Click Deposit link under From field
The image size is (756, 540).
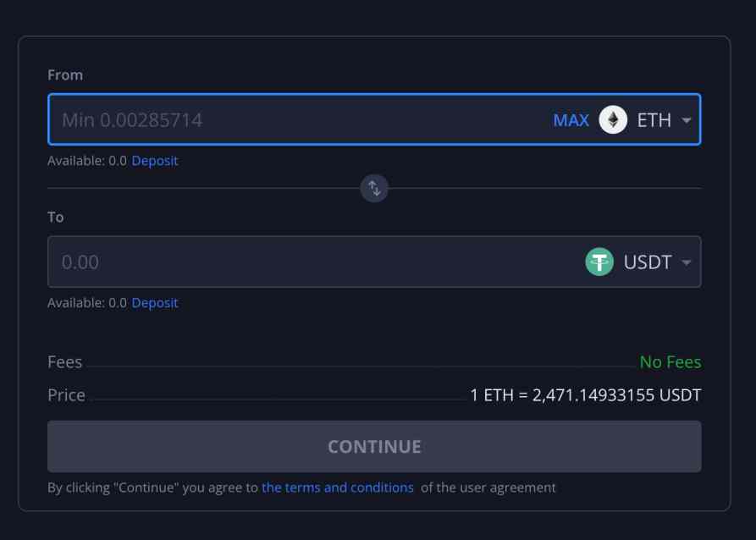pos(155,161)
